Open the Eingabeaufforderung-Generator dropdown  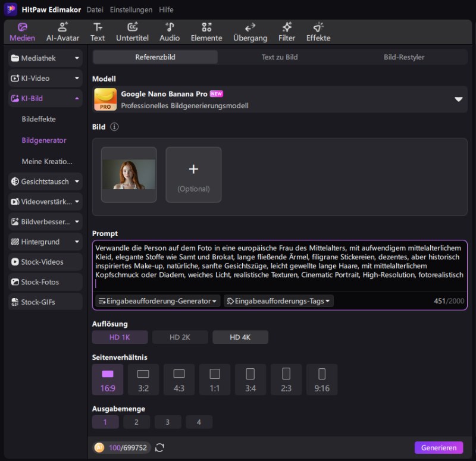tap(158, 301)
